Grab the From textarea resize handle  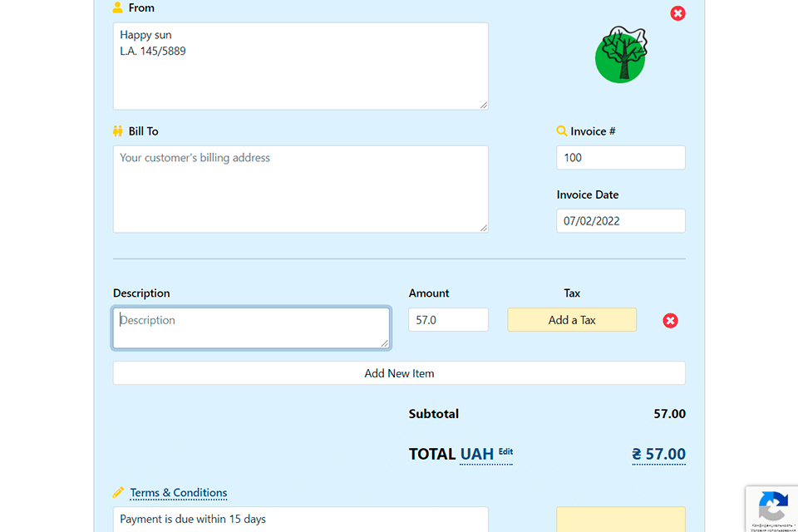tap(484, 105)
